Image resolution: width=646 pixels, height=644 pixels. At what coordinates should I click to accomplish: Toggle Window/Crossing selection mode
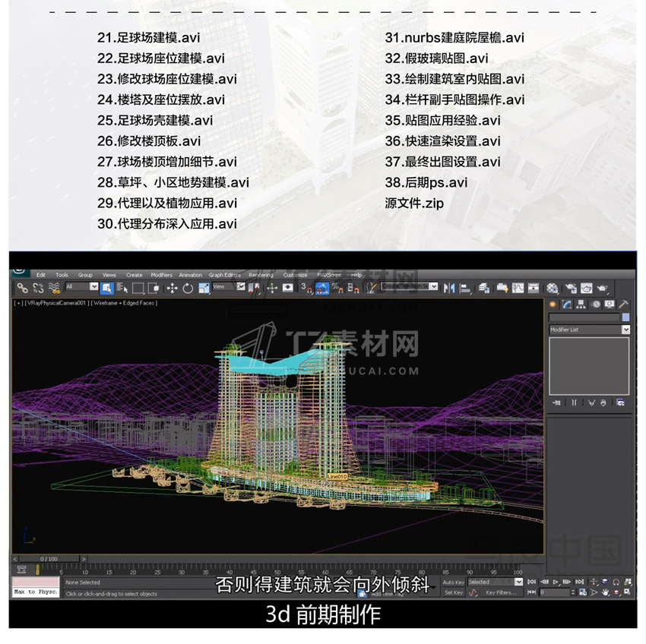pos(154,288)
